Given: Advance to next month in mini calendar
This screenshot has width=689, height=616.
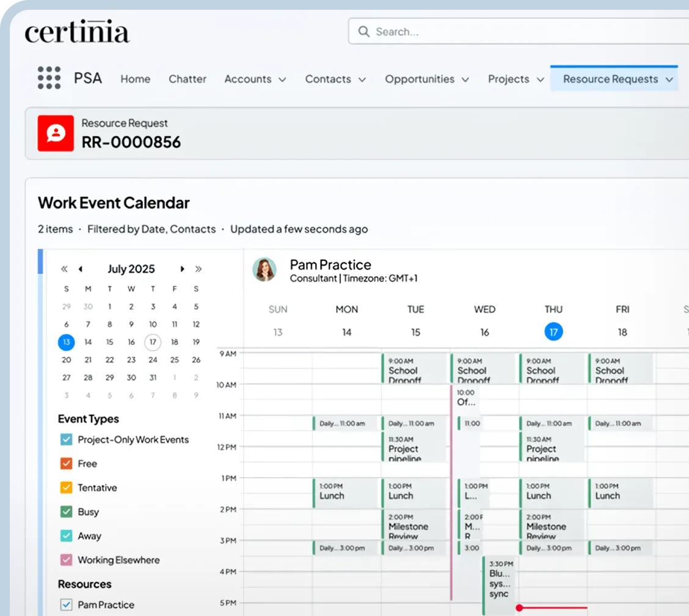Looking at the screenshot, I should point(182,269).
